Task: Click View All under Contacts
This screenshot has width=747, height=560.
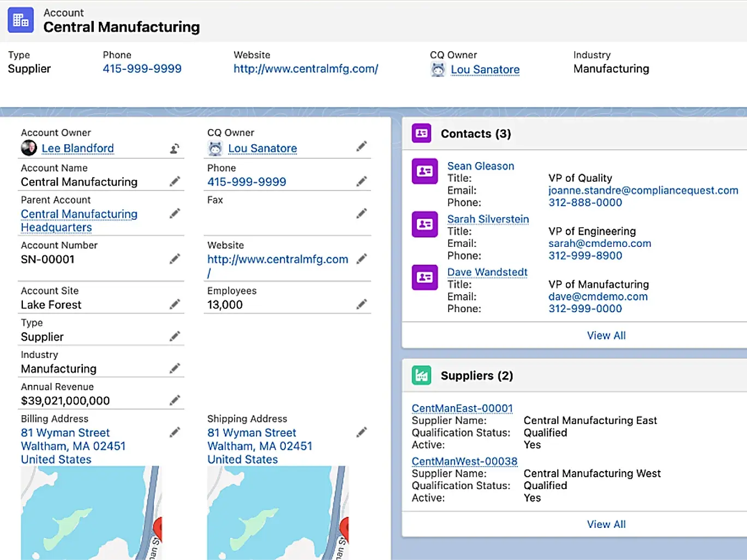Action: [606, 336]
